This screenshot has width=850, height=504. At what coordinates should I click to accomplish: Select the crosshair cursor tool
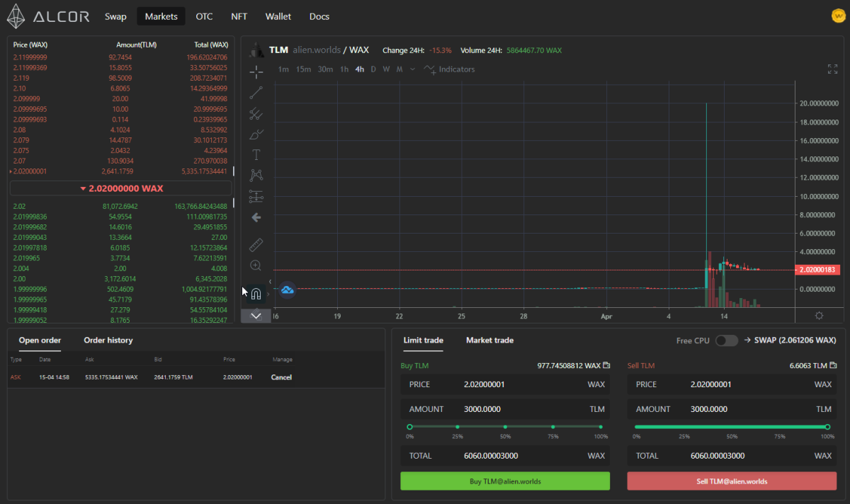tap(256, 71)
